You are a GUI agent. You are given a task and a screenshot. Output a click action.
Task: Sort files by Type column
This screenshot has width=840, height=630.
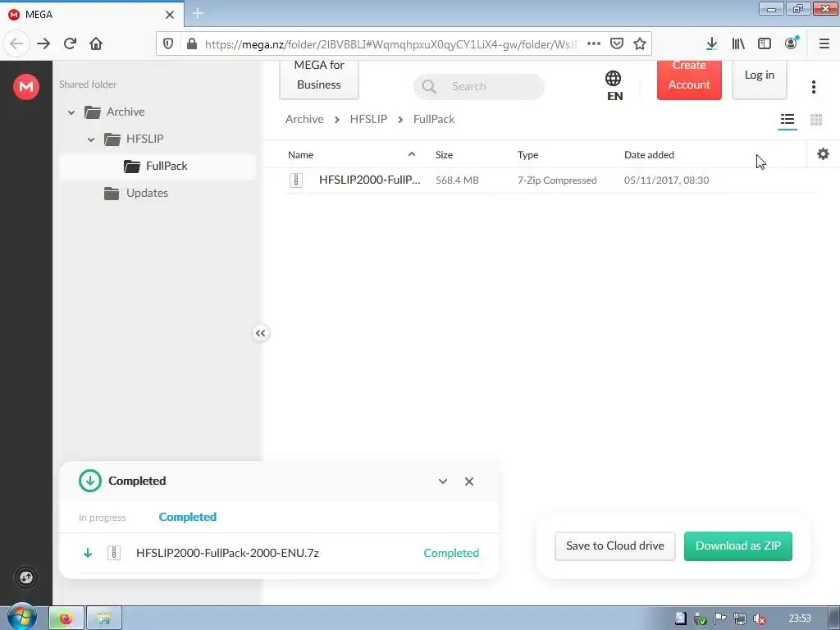(527, 155)
